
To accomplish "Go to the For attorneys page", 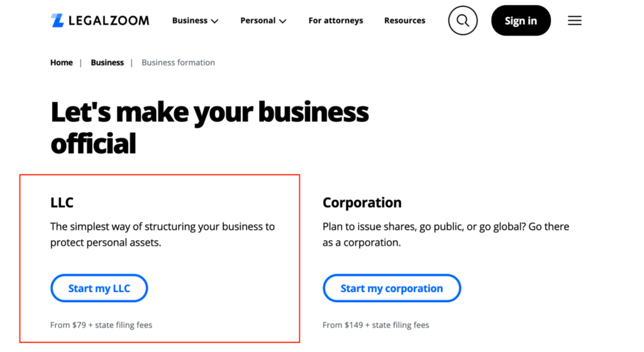I will coord(336,21).
